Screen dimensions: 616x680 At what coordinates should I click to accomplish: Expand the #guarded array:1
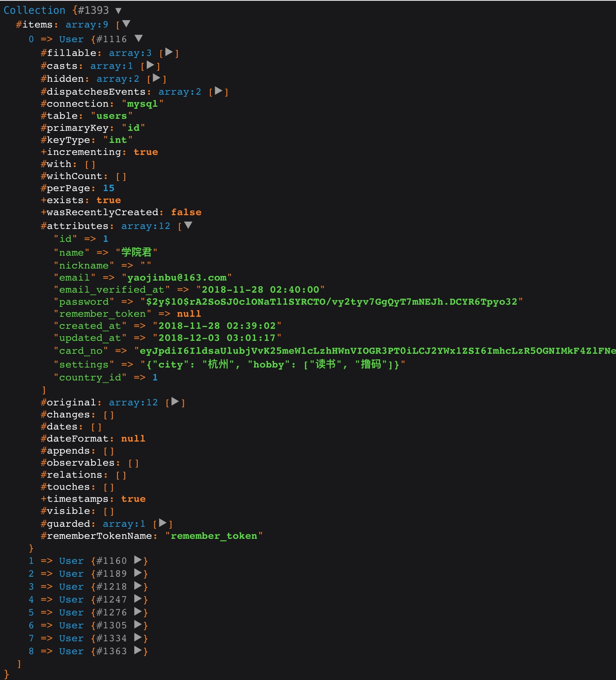[x=163, y=523]
